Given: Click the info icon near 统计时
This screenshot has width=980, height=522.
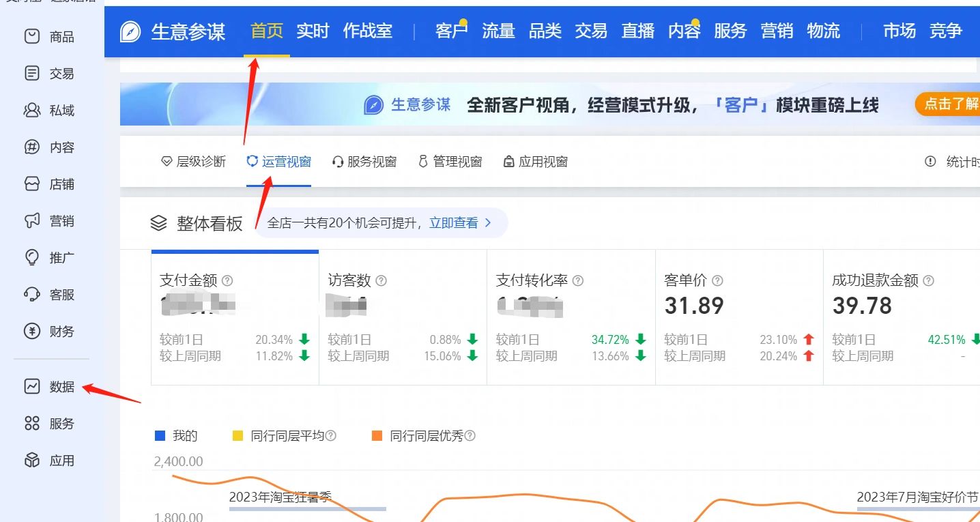Looking at the screenshot, I should point(930,162).
